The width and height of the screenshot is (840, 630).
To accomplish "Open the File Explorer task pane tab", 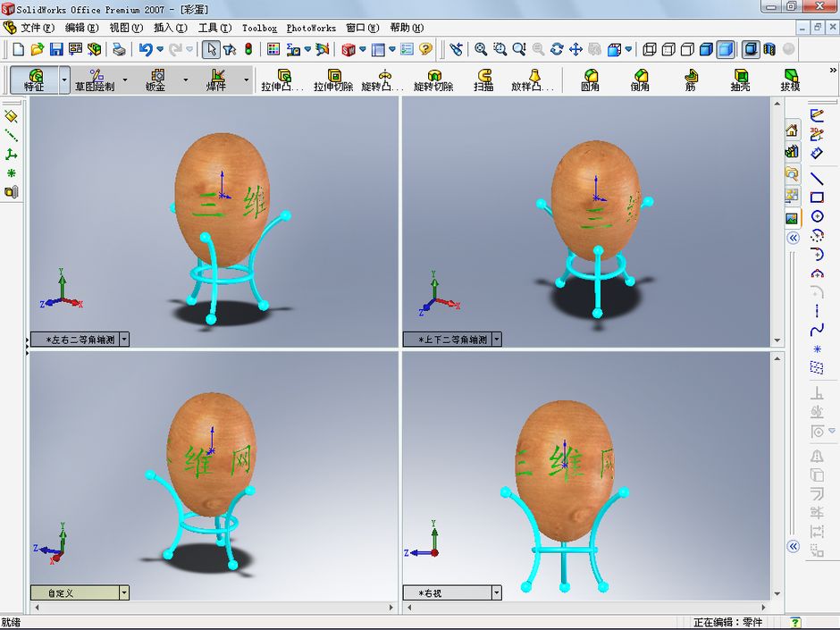I will tap(792, 173).
